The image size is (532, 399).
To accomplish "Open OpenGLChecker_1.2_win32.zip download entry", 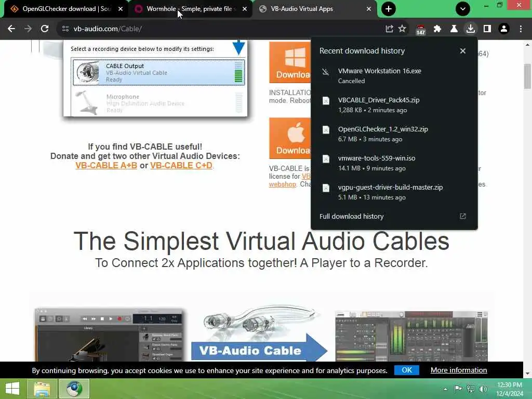I will [x=394, y=134].
